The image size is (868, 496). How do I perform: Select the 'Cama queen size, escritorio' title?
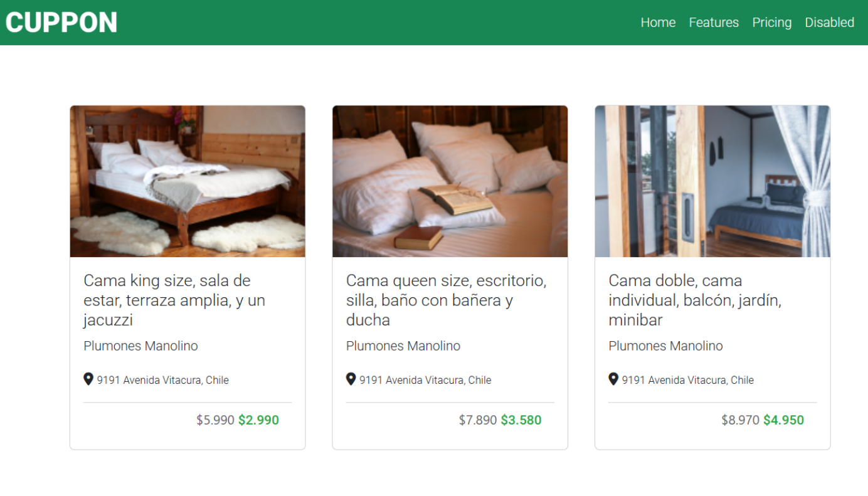pyautogui.click(x=447, y=300)
